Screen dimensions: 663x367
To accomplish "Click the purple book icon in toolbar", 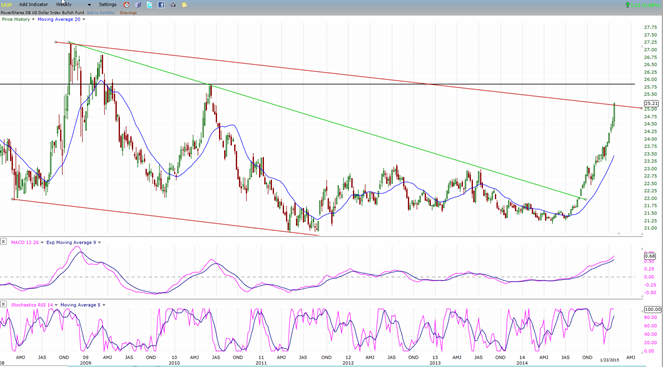I will click(138, 5).
